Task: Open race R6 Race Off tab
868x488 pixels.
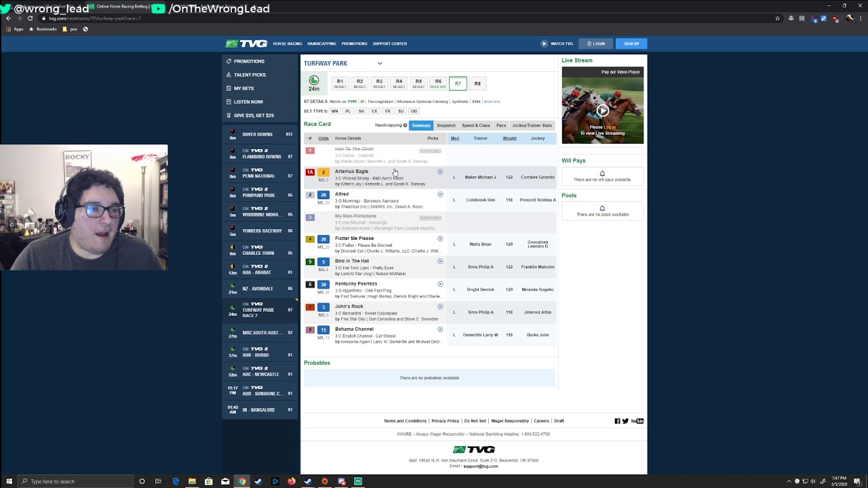Action: click(438, 83)
